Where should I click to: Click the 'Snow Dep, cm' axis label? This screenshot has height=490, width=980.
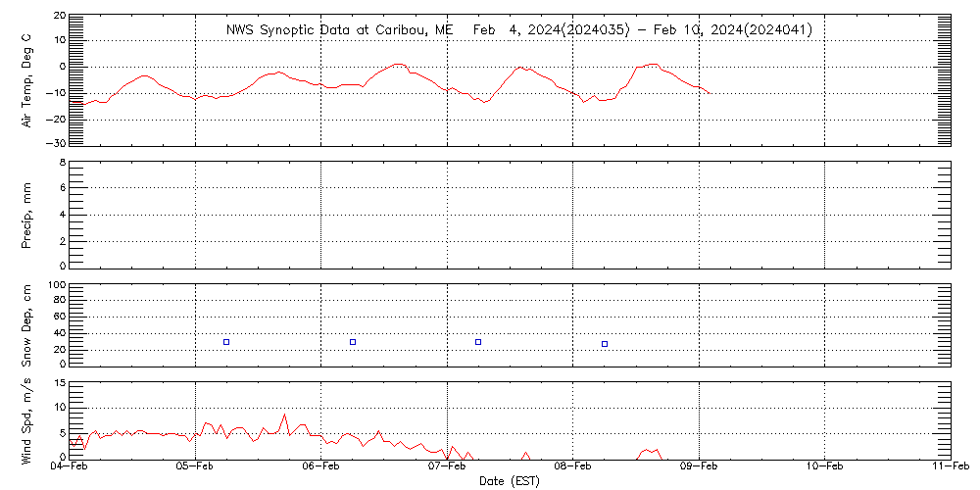click(x=26, y=325)
